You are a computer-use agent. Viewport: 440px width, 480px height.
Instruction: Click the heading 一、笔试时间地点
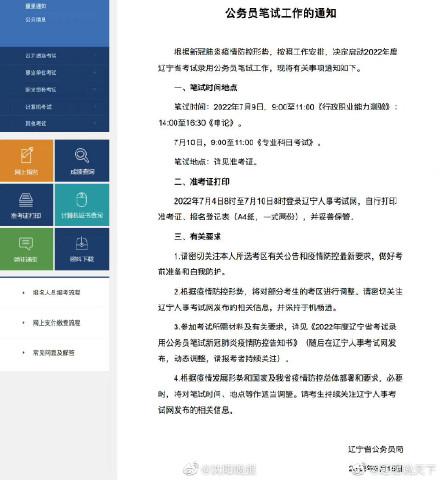pos(206,88)
